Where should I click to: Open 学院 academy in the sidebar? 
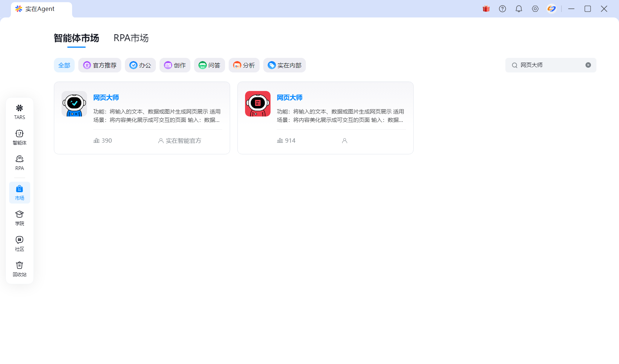(20, 218)
